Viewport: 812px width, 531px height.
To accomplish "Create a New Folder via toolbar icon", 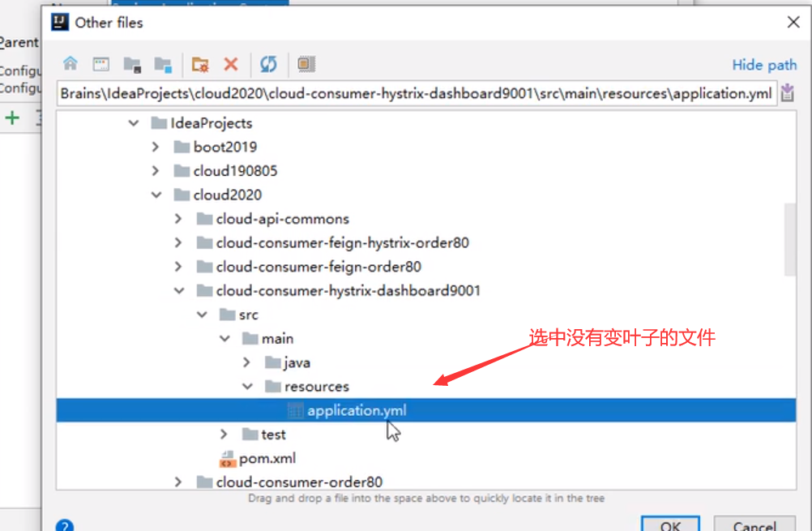I will (200, 65).
